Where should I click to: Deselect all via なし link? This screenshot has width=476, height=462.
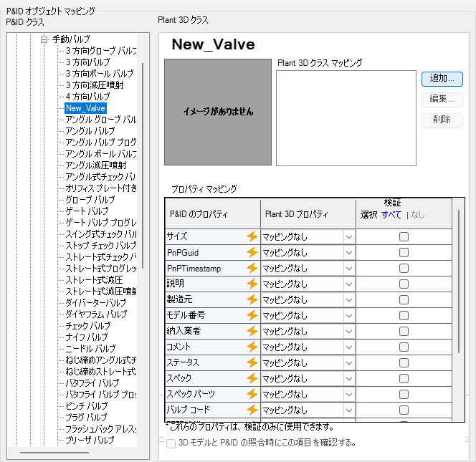click(x=418, y=215)
